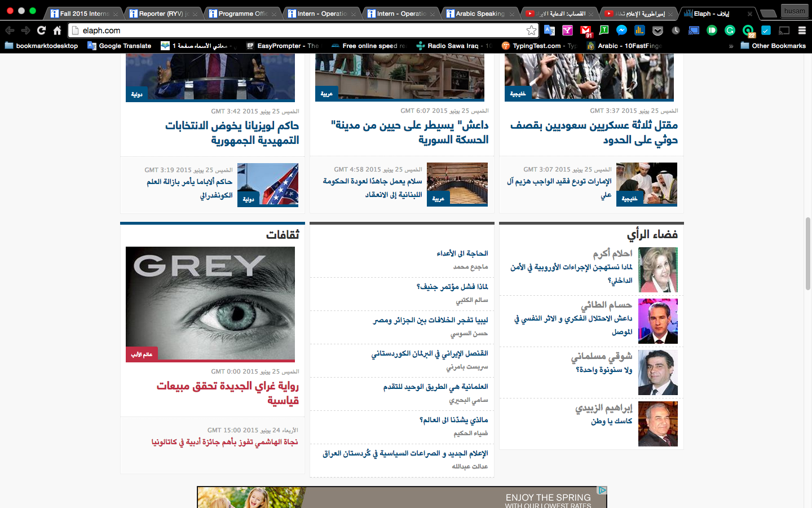Open the husam profile switcher button
This screenshot has height=508, width=812.
point(795,11)
